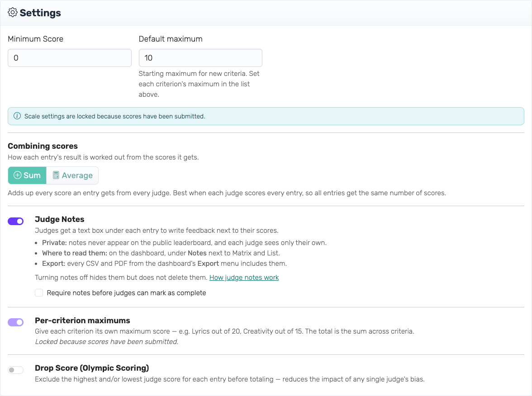Click the calculator icon on Average

[56, 175]
